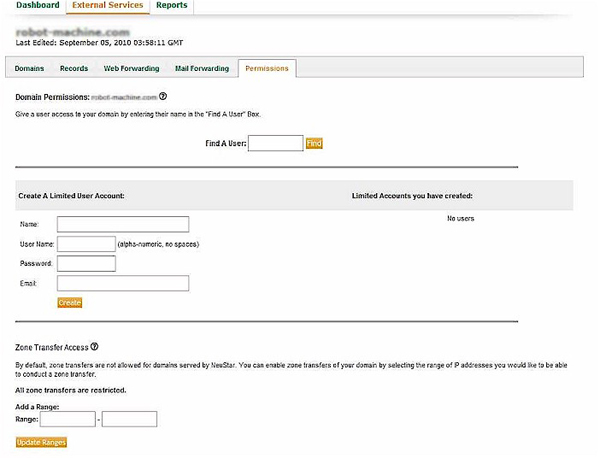Click the User Name input field

tap(87, 244)
